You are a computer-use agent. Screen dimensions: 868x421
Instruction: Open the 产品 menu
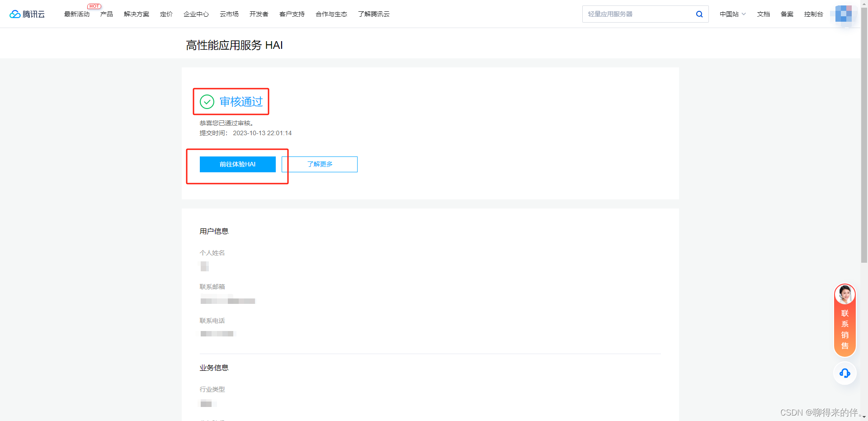coord(107,14)
